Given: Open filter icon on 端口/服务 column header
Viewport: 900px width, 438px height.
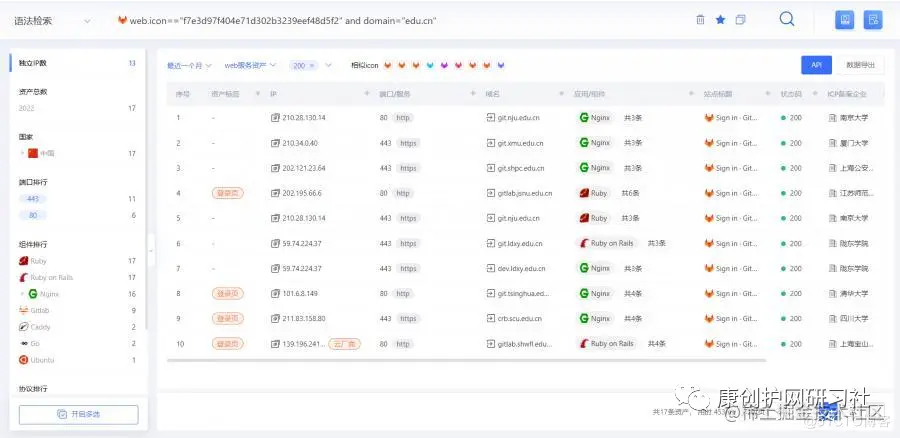Looking at the screenshot, I should tap(473, 94).
